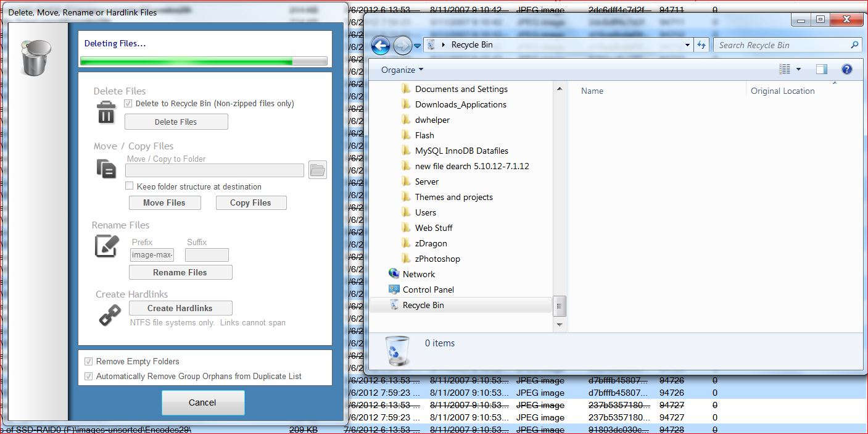The width and height of the screenshot is (868, 434).
Task: Toggle Delete to Recycle Bin checkbox
Action: pyautogui.click(x=128, y=104)
